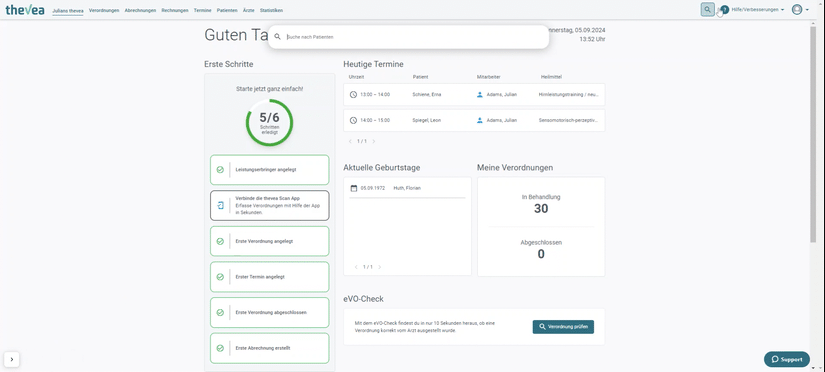
Task: Click the Heilmittel column header
Action: (x=551, y=77)
